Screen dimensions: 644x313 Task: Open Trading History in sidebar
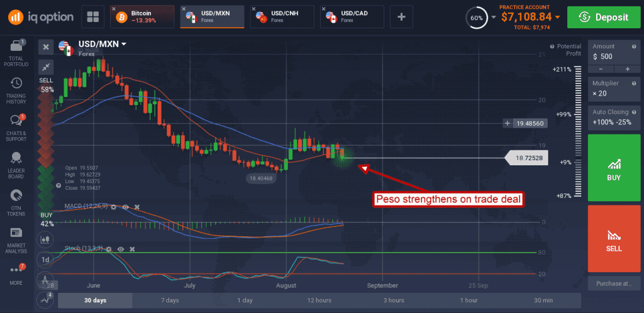point(16,91)
